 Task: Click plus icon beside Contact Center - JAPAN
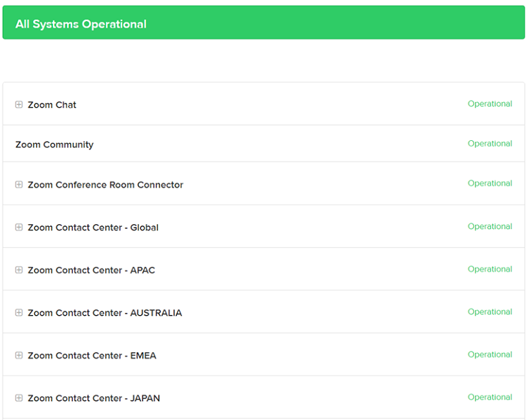pos(19,398)
